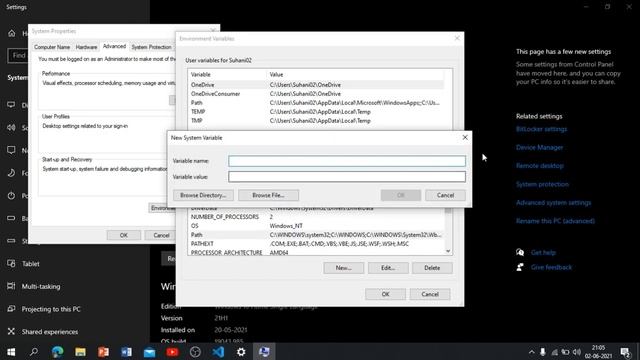Screen dimensions: 640x360
Task: Click OK in Environment Variables window
Action: click(385, 294)
